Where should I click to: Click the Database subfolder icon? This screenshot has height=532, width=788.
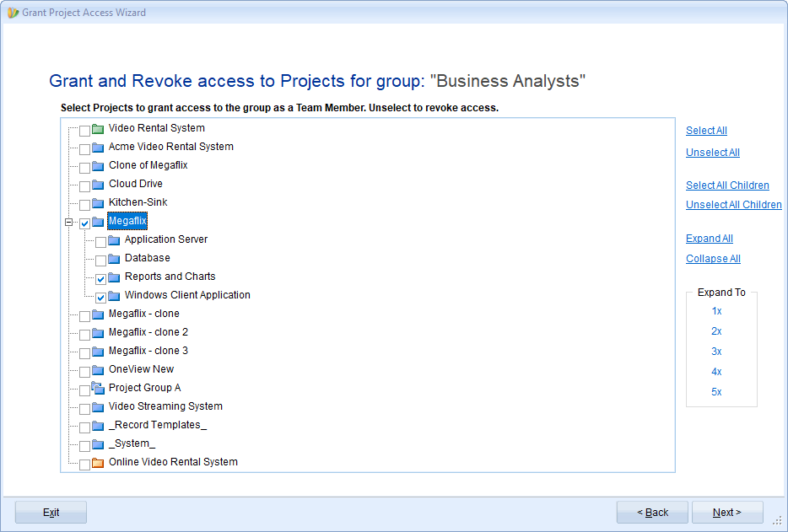pos(114,259)
